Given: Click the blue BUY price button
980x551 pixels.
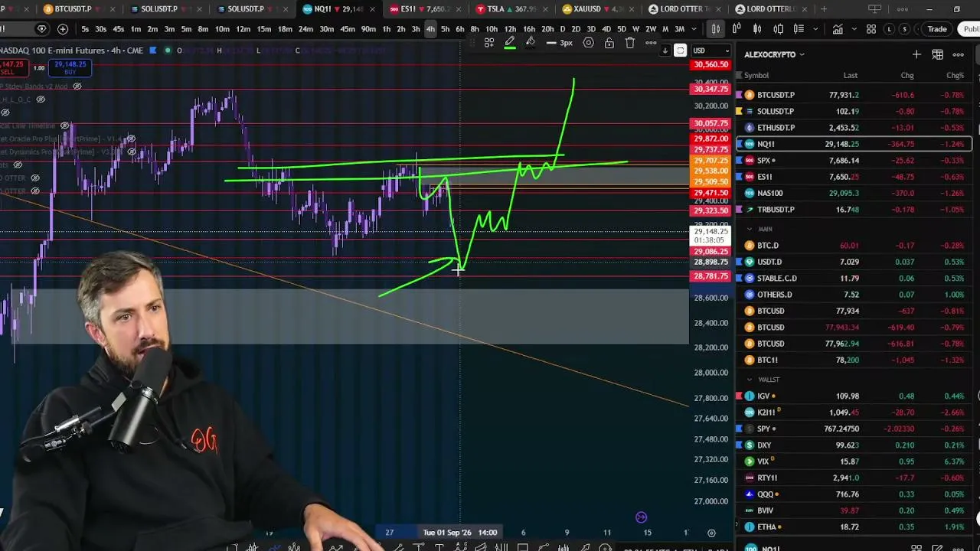Looking at the screenshot, I should coord(70,68).
